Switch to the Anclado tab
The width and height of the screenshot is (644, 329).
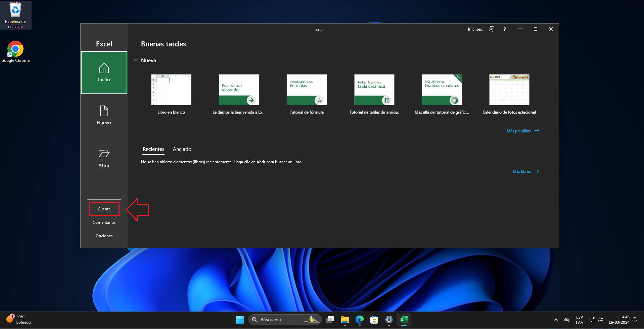182,149
